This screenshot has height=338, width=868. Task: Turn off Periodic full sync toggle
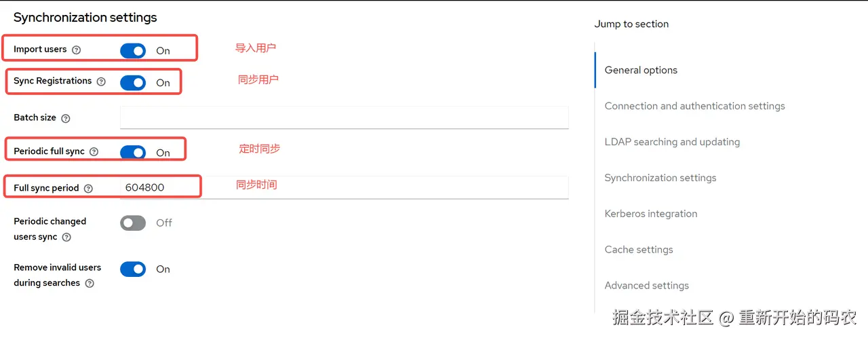pyautogui.click(x=133, y=153)
